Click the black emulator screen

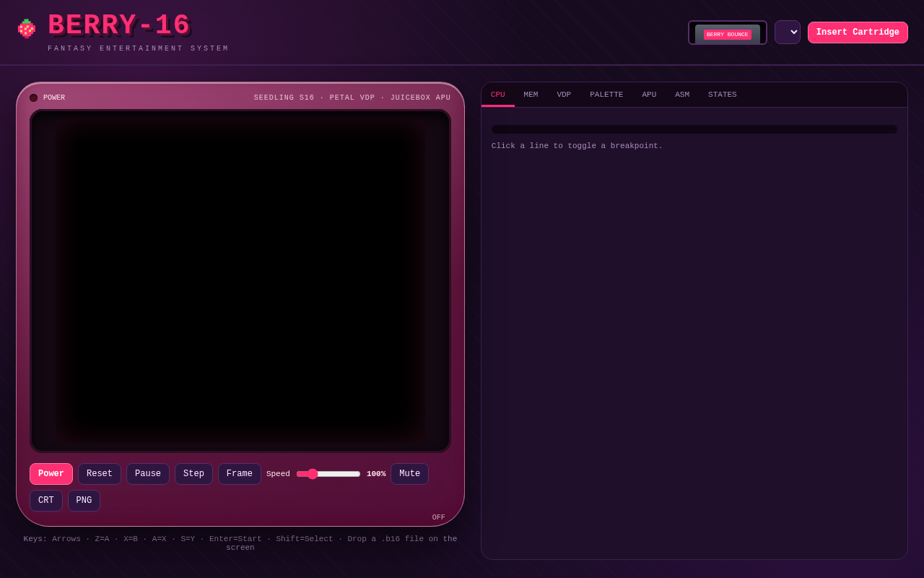pos(240,281)
